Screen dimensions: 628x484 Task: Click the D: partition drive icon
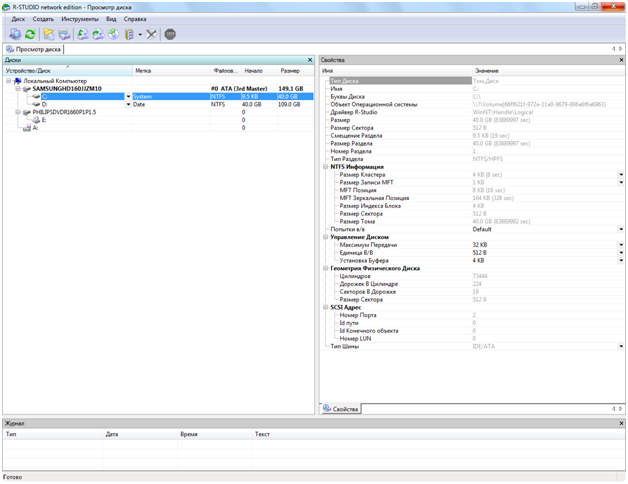point(36,105)
